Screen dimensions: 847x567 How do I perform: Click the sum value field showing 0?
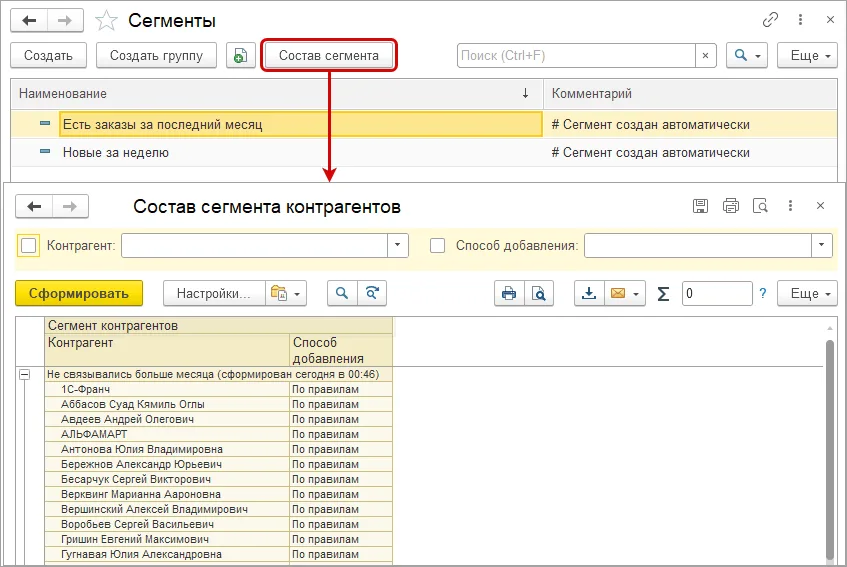717,293
